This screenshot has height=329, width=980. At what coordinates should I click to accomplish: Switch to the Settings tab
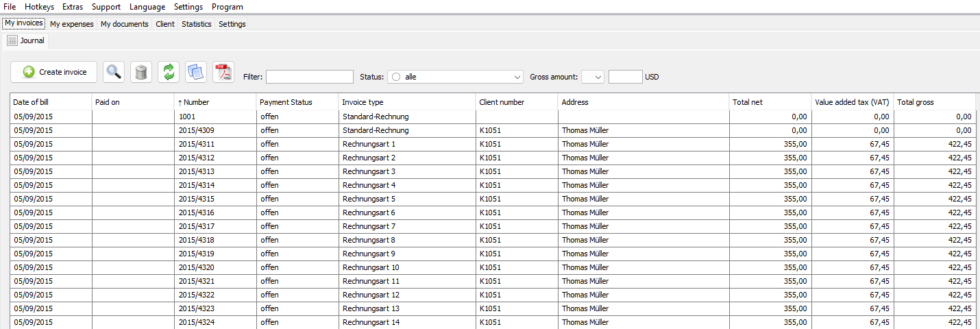(232, 24)
